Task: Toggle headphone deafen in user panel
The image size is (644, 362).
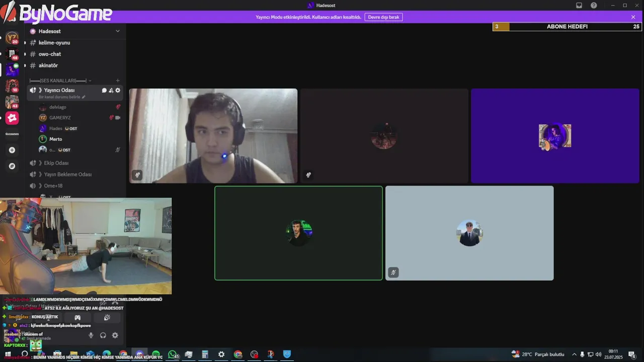Action: tap(103, 335)
